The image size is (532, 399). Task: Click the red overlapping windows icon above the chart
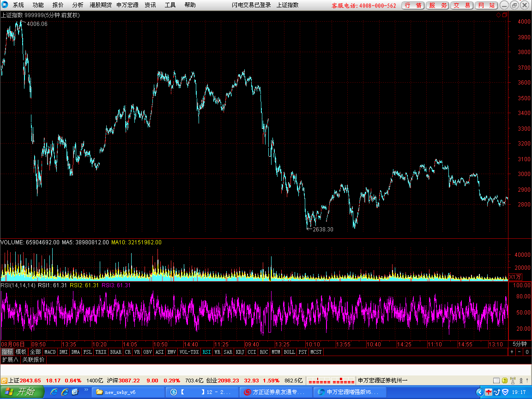[x=504, y=15]
